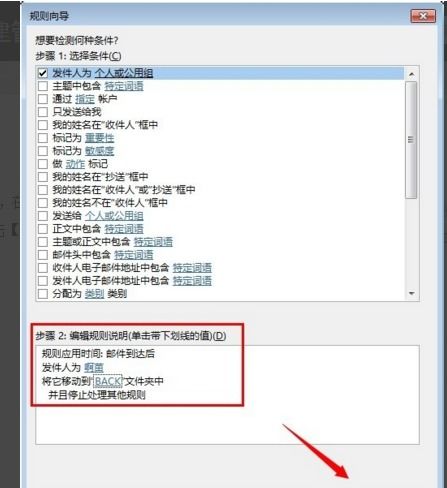The height and width of the screenshot is (488, 447).
Task: Enable 主题中包含 特定词语 checkbox
Action: (x=43, y=86)
